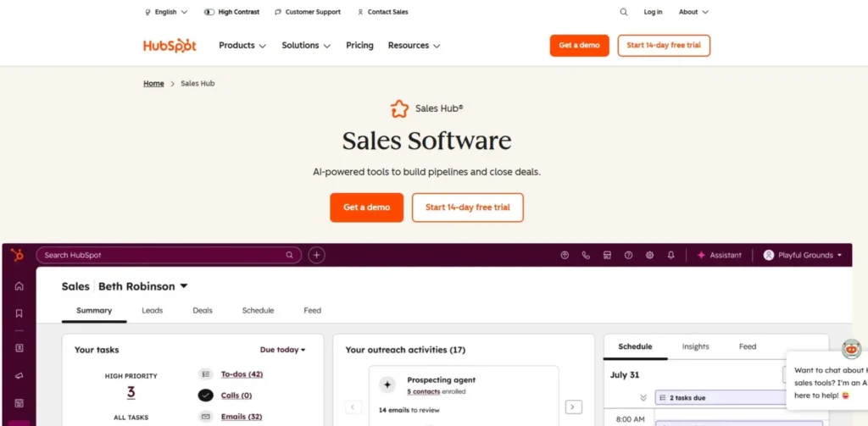868x426 pixels.
Task: Open the Due today dropdown filter
Action: click(282, 350)
